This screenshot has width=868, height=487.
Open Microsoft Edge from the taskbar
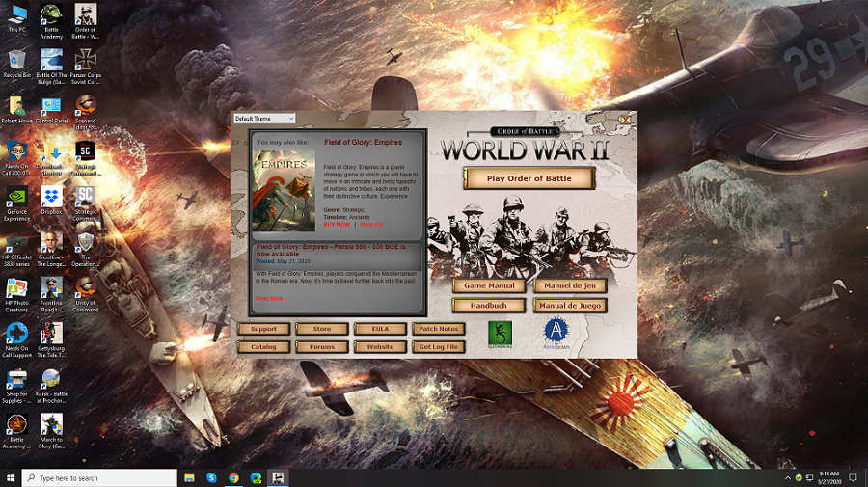[256, 477]
